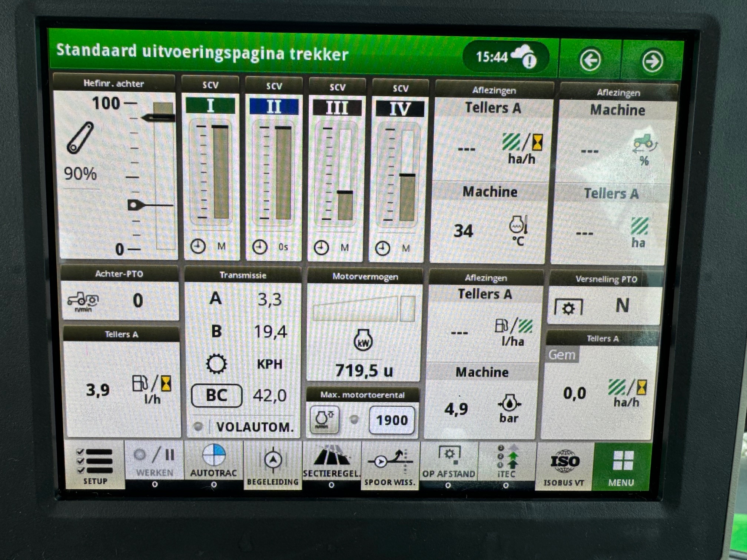
Task: Select transmission speed B 19,4
Action: pos(248,331)
